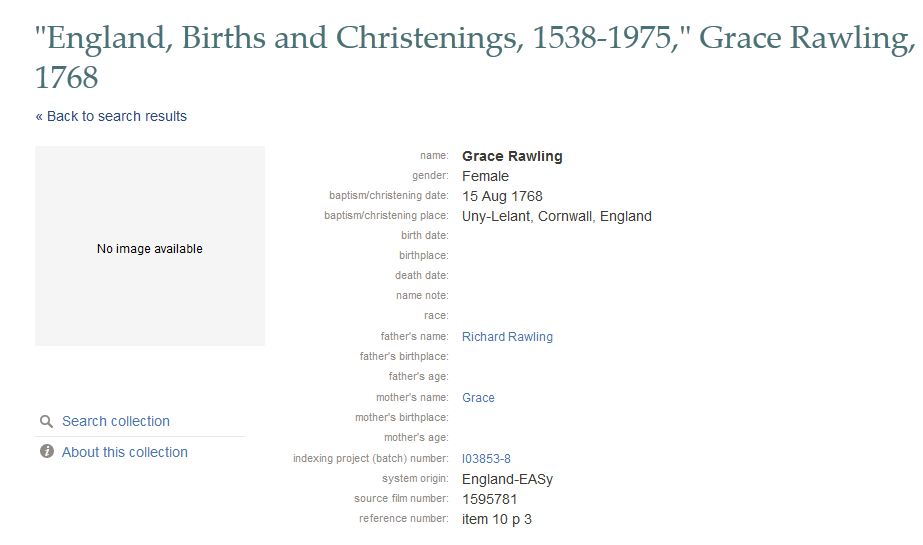Viewport: 923px width, 545px height.
Task: Click the christening date 15 Aug 1768
Action: coord(502,196)
